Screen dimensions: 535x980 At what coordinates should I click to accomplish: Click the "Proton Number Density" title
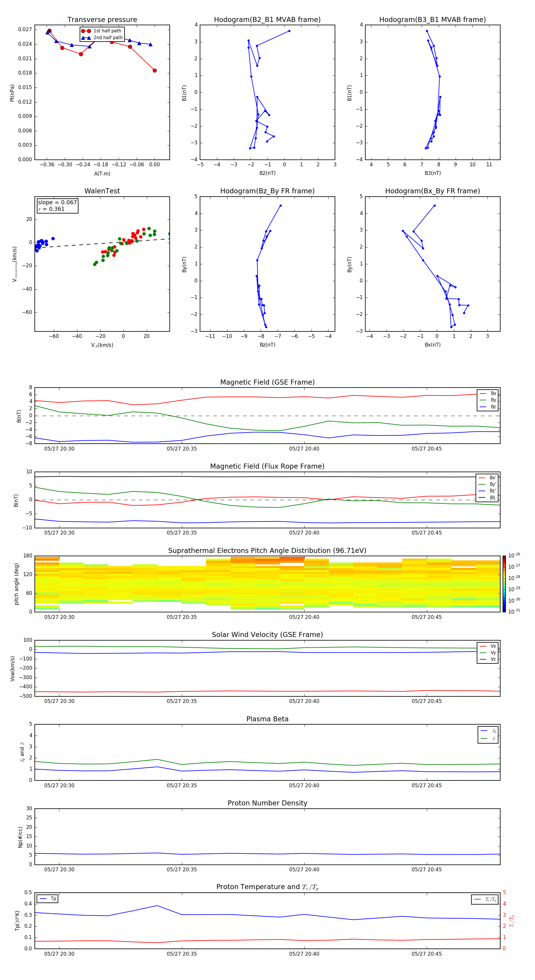coord(267,803)
